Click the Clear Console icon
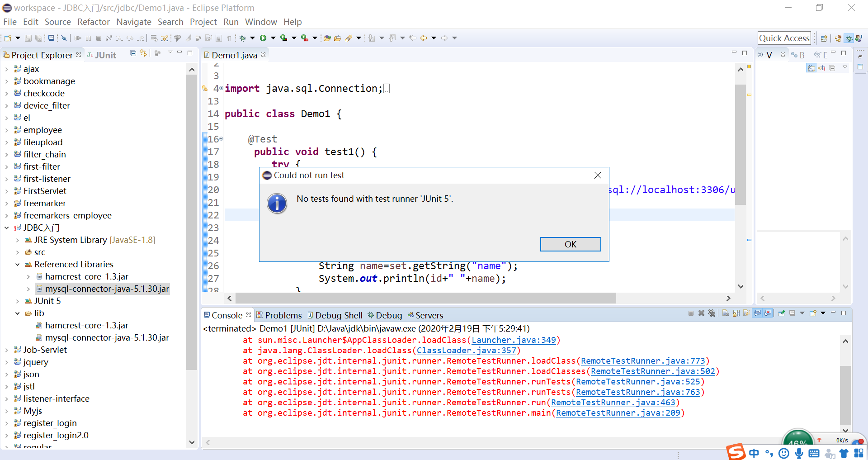 (x=726, y=313)
